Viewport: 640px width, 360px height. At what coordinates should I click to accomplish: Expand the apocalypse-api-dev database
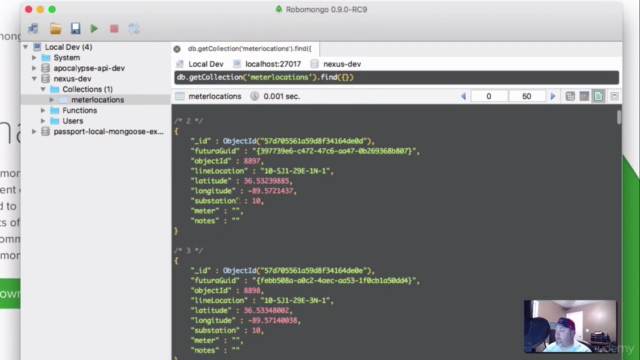[x=34, y=68]
